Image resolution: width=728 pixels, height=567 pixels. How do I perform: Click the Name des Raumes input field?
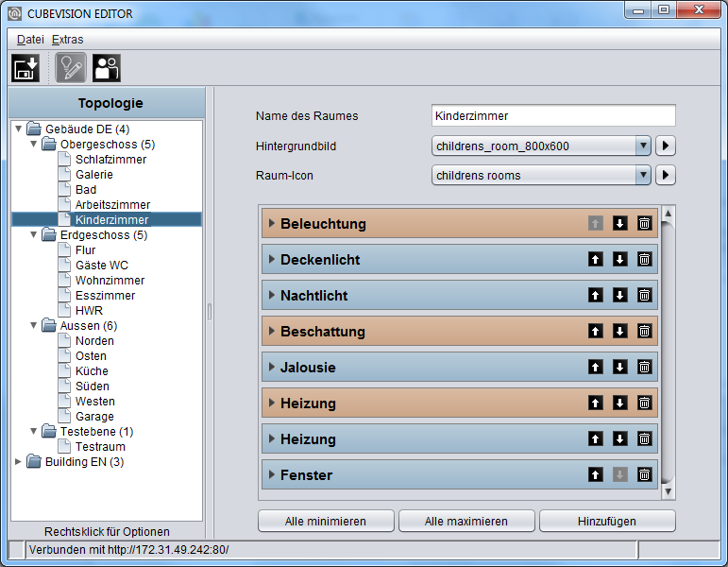click(x=553, y=115)
